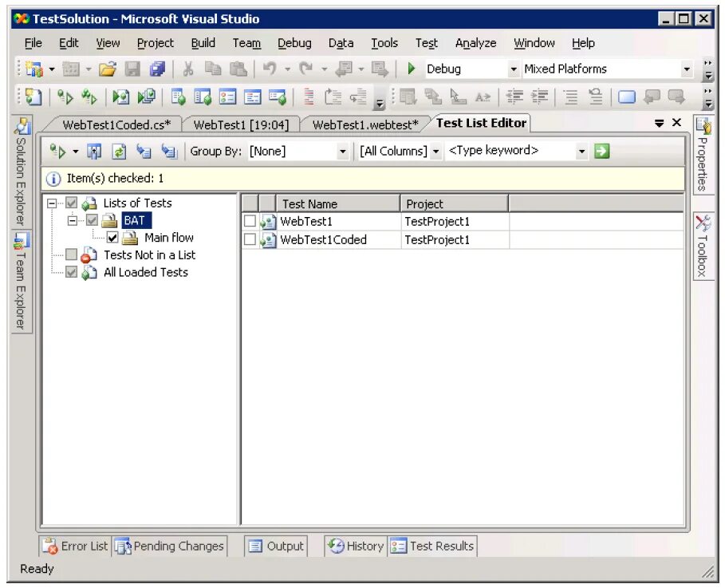Click the Open File folder icon

(x=108, y=69)
